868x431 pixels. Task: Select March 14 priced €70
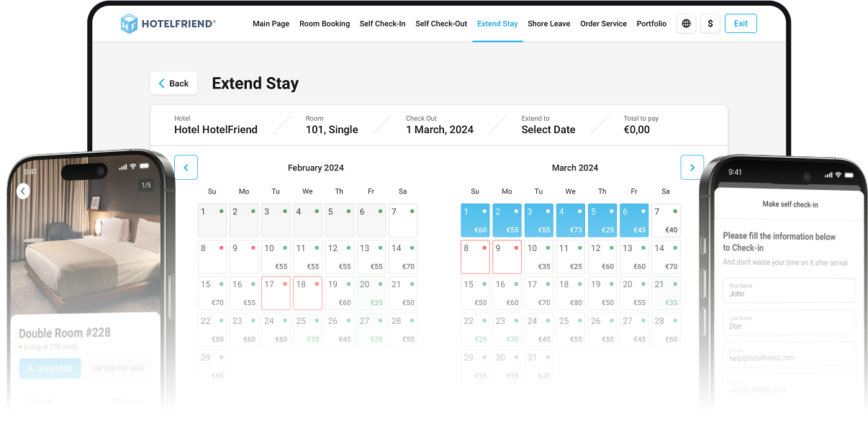[665, 257]
